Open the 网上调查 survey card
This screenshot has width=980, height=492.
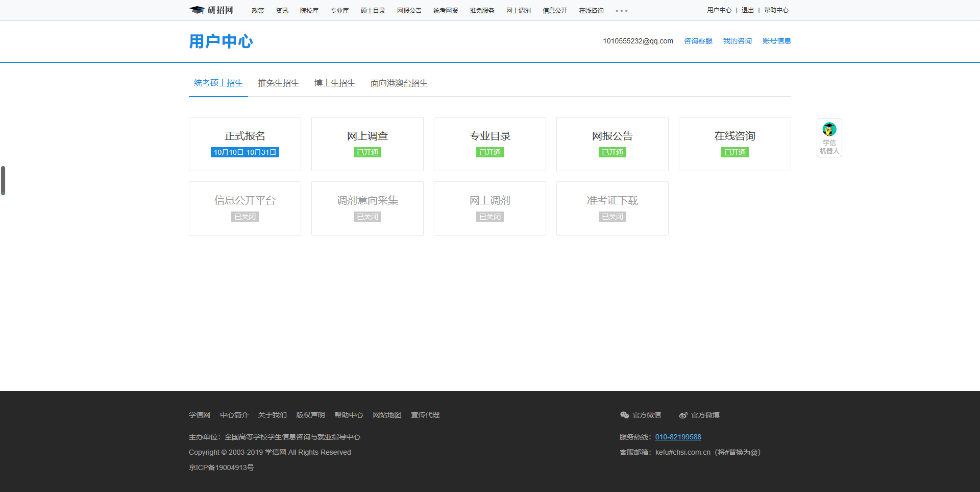367,144
